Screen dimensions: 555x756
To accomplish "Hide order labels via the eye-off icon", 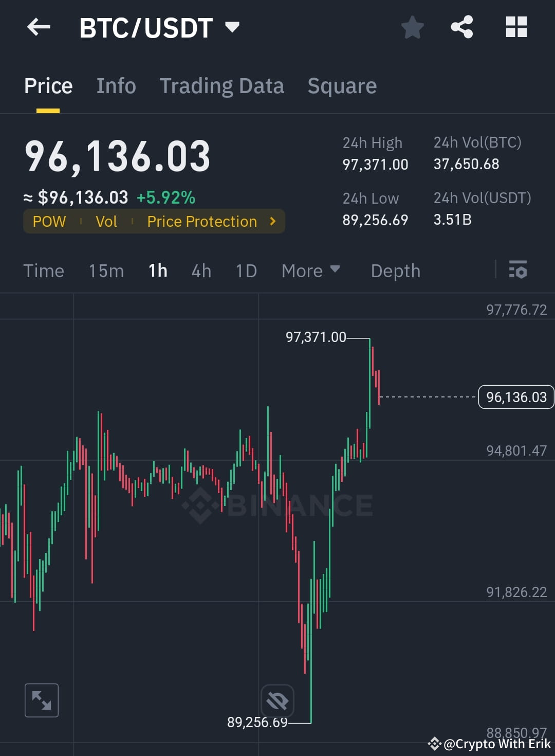I will (277, 700).
